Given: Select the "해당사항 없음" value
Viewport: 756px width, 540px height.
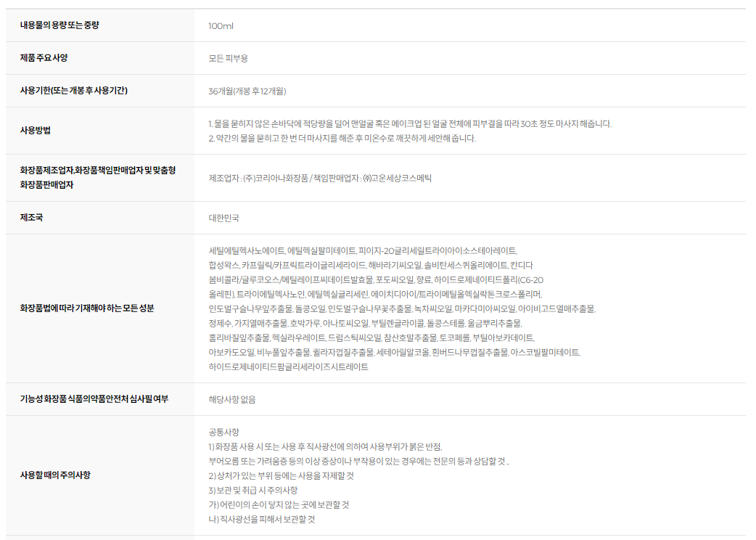Looking at the screenshot, I should [231, 399].
